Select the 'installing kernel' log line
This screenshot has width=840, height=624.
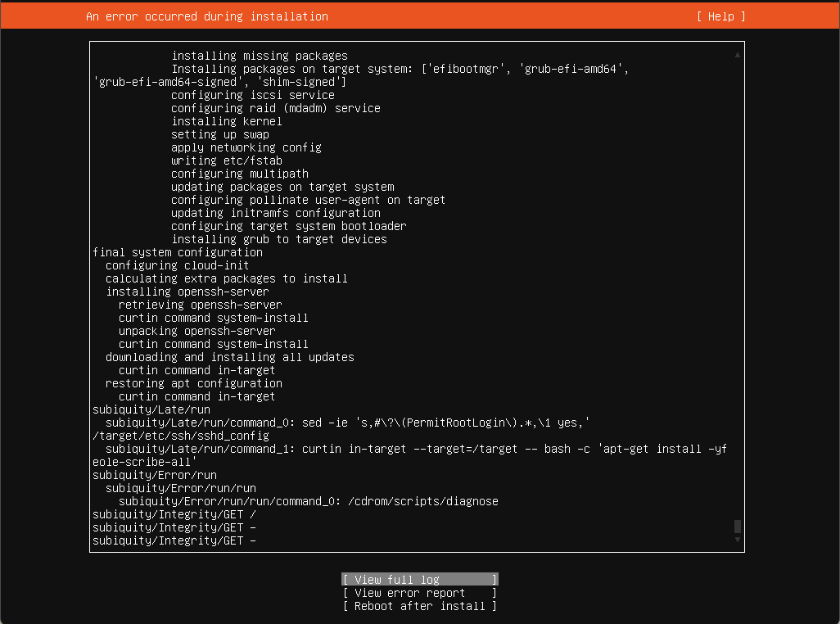click(227, 121)
